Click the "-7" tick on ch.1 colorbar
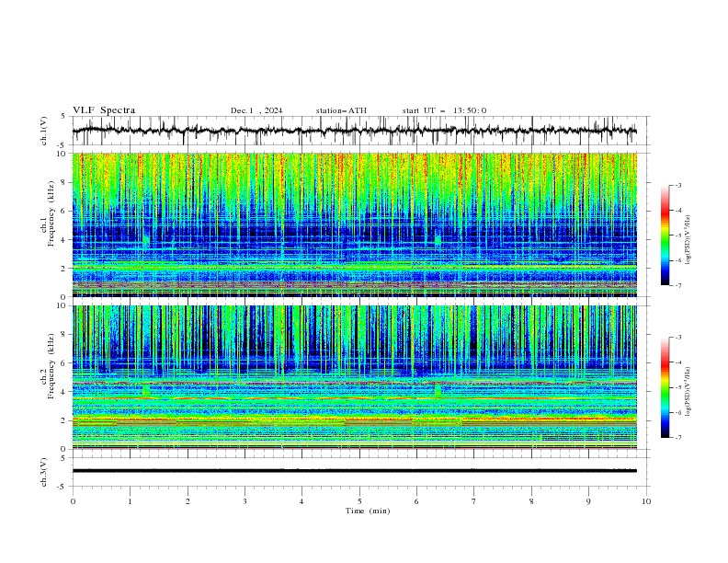 (x=677, y=285)
